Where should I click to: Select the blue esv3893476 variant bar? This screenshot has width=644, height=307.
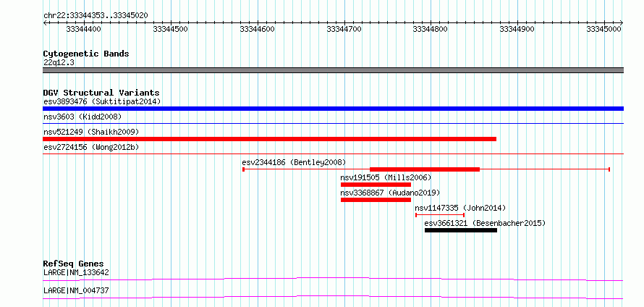(x=333, y=109)
